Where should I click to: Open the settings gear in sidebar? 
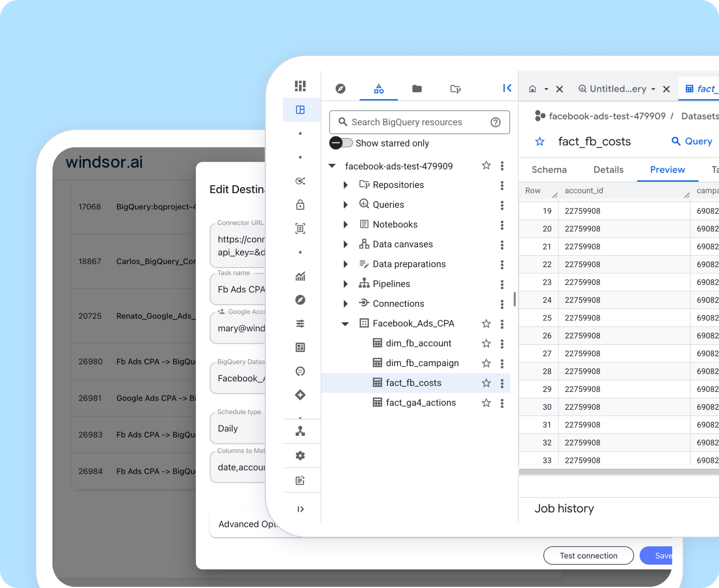tap(300, 456)
